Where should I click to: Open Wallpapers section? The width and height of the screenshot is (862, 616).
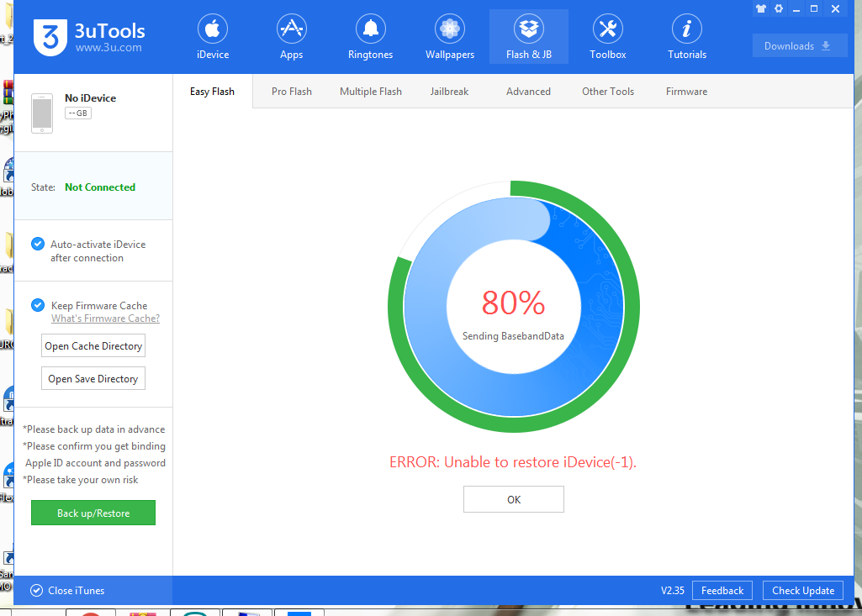click(450, 37)
